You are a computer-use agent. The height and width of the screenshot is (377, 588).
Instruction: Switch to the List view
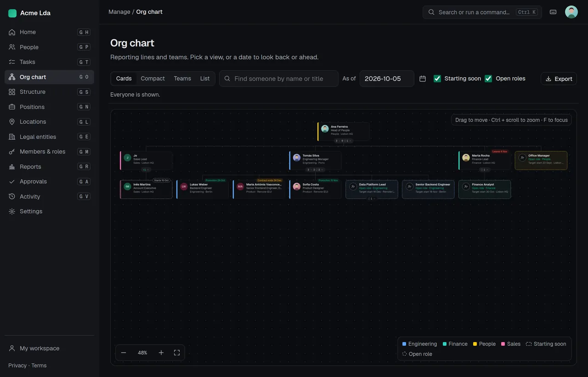click(x=205, y=79)
